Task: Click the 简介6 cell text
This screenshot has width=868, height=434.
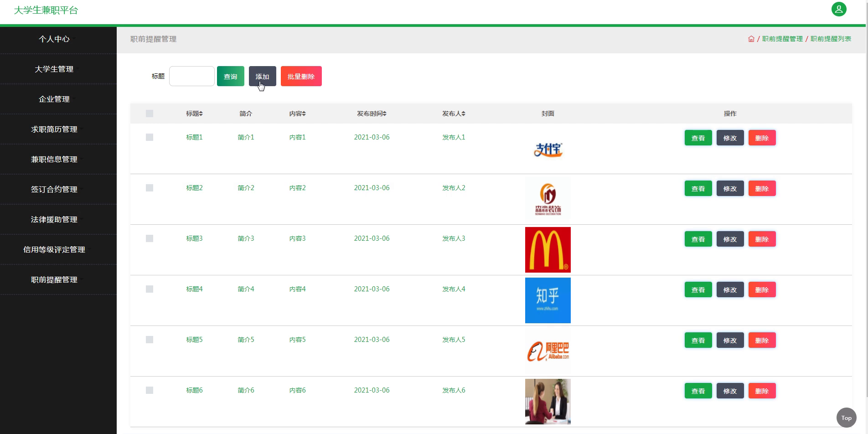Action: click(246, 390)
